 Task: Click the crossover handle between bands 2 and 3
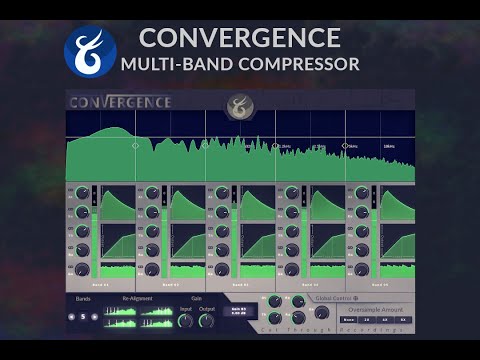(x=205, y=146)
